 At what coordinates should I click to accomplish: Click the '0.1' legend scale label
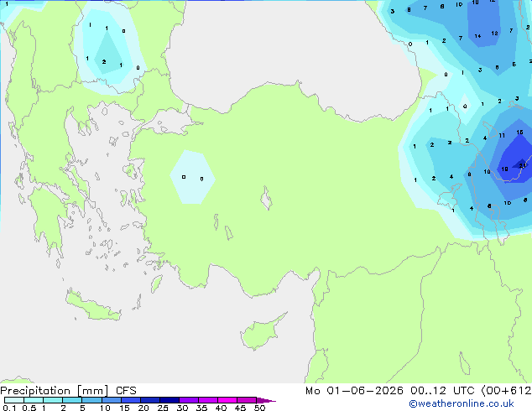click(x=9, y=408)
